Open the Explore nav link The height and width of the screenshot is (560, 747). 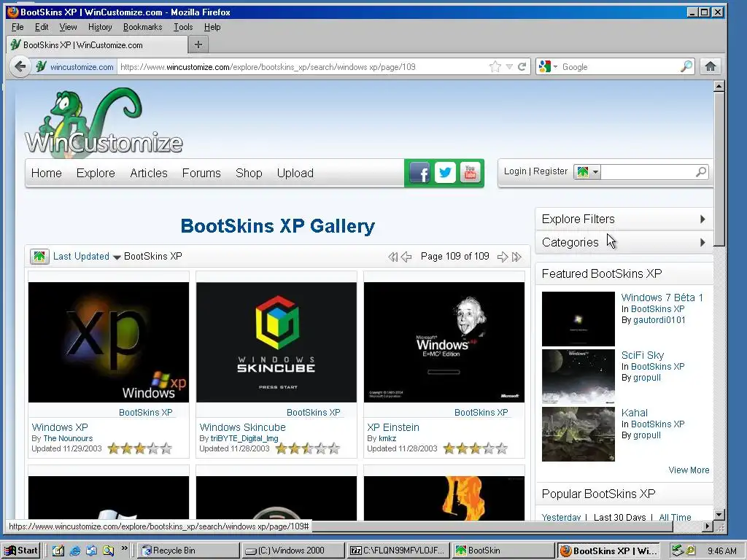pyautogui.click(x=96, y=173)
